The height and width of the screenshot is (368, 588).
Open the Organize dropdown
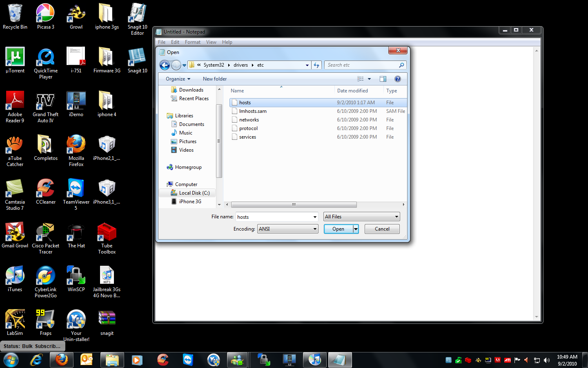point(178,79)
